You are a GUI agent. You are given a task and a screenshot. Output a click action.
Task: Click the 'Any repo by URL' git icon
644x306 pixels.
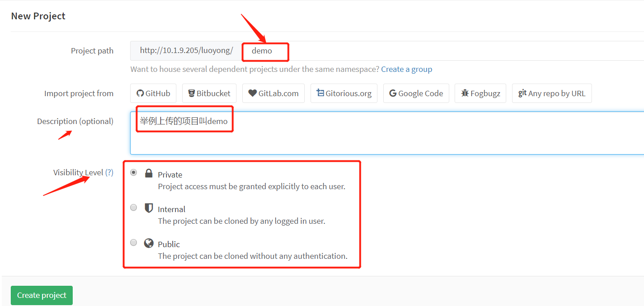tap(523, 93)
